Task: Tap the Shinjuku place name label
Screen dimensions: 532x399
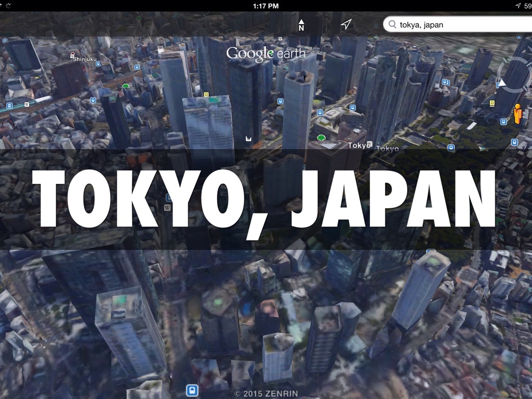Action: tap(85, 59)
